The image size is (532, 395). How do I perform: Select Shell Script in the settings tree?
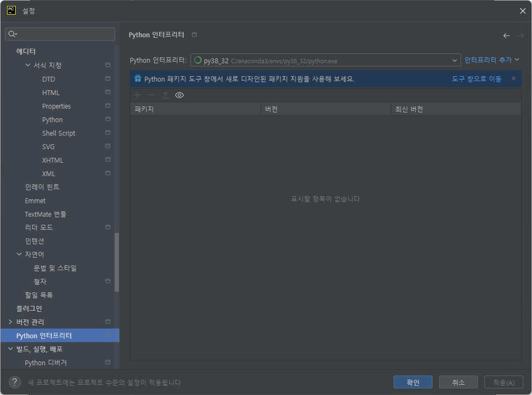tap(59, 133)
